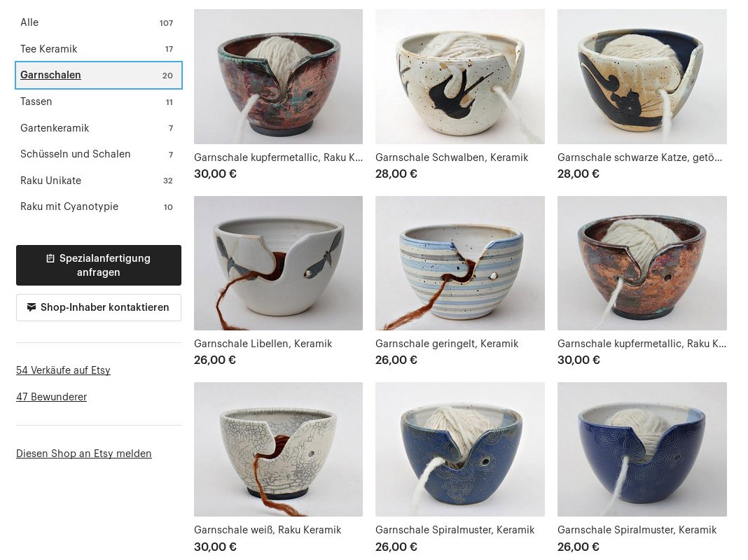Open the striped Garnschale geringelt image
Screen dimensions: 748x560
460,263
